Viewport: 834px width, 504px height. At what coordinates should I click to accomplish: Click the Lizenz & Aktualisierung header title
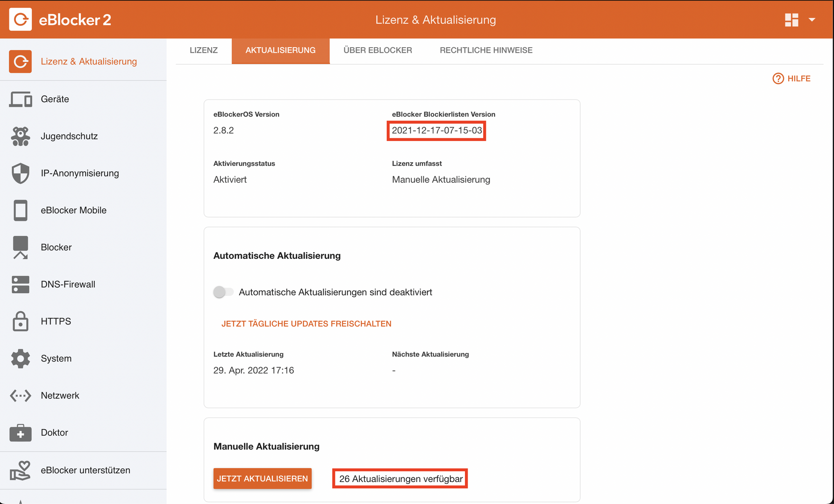(436, 20)
